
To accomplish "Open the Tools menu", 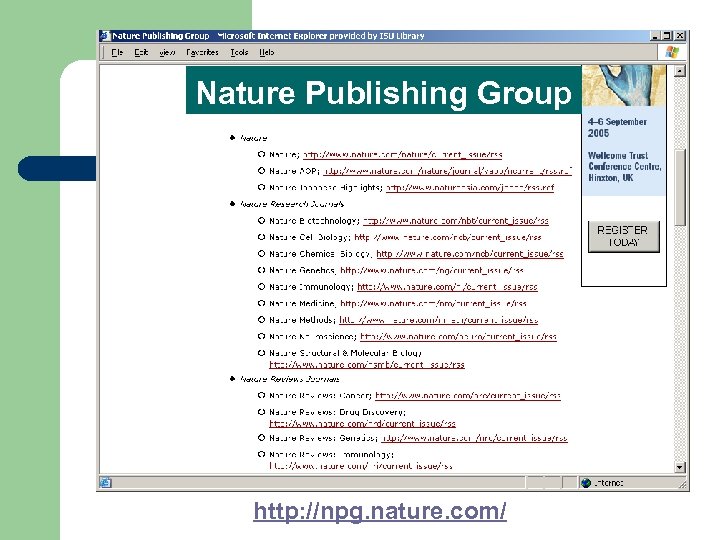I will pos(239,52).
